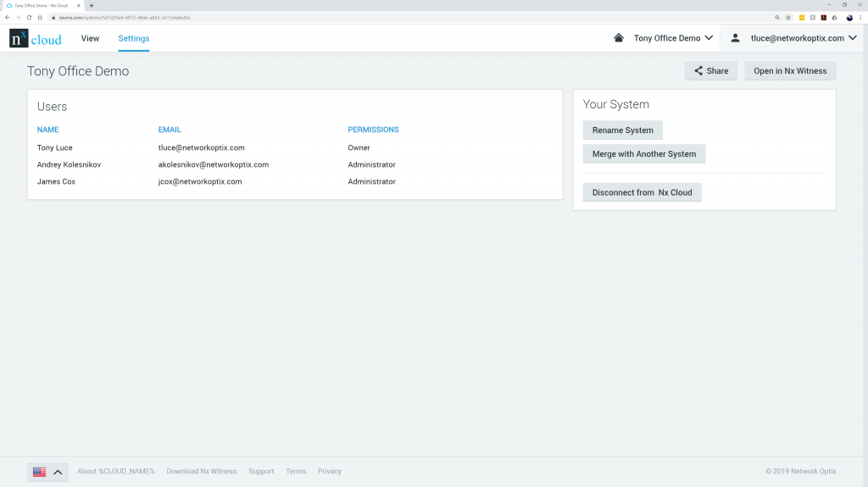The image size is (868, 487).
Task: Click the browser home icon
Action: pyautogui.click(x=40, y=17)
